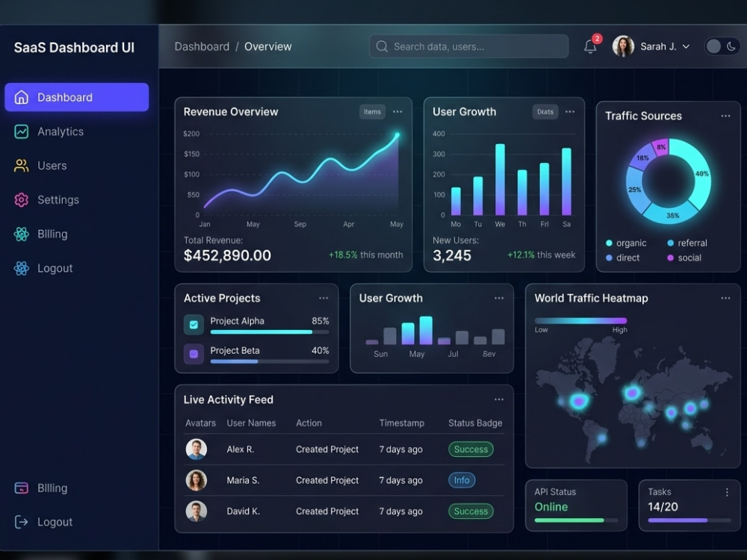Screen dimensions: 747x560
Task: Click the Settings gear icon
Action: (x=22, y=200)
